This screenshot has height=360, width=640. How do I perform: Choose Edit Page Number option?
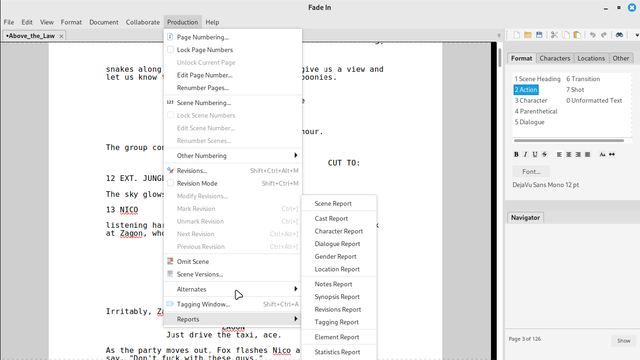[x=233, y=75]
